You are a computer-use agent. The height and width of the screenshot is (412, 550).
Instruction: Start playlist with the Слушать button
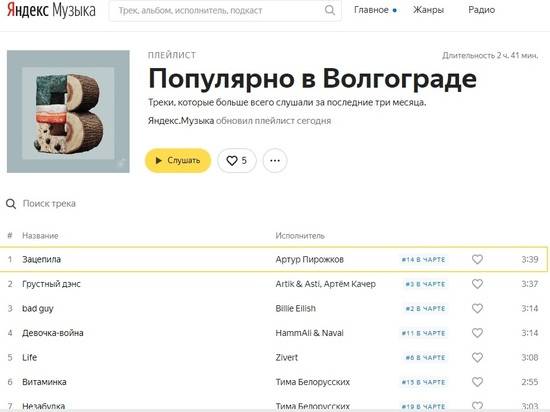click(x=178, y=161)
